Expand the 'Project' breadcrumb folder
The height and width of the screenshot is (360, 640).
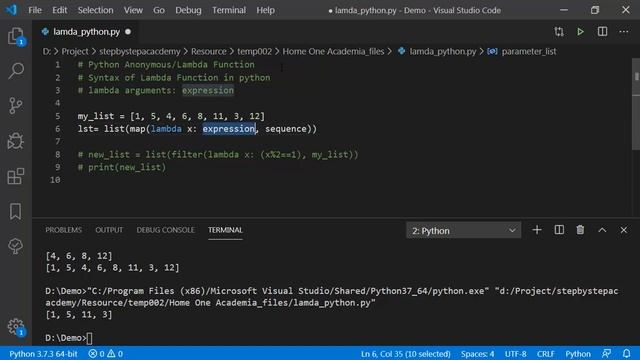75,51
